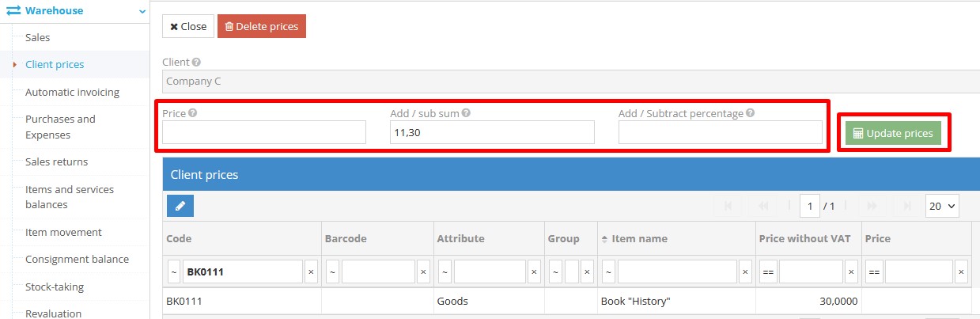Sort table by Item name column header
The image size is (980, 319).
click(x=639, y=238)
